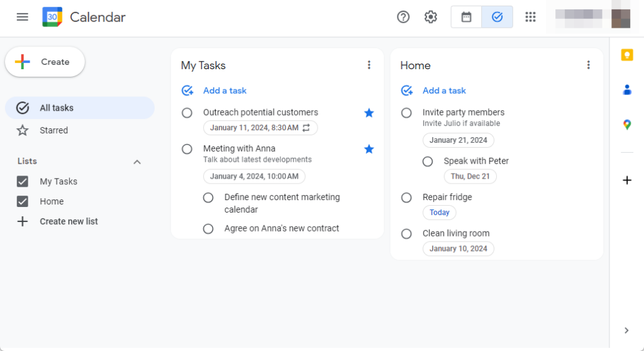Uncheck the Home list checkbox
Viewport: 644px width, 351px height.
pyautogui.click(x=23, y=201)
